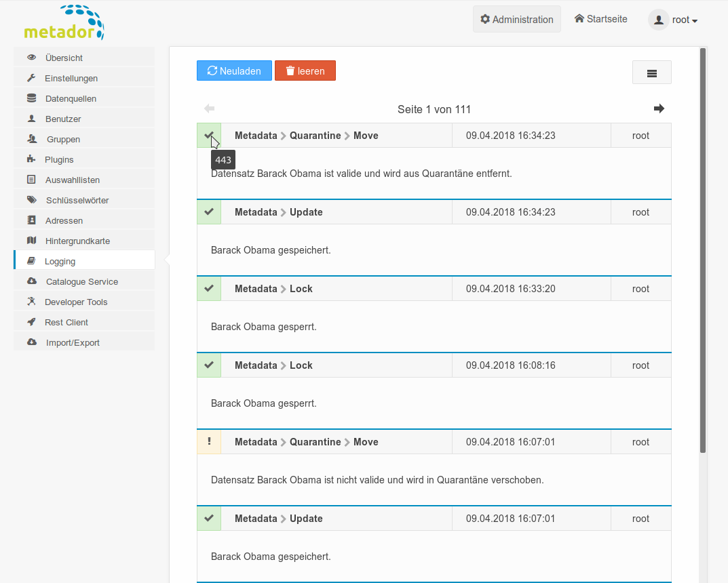Click the green checkmark of the 16:08:16 Lock entry
The image size is (728, 583).
(209, 365)
